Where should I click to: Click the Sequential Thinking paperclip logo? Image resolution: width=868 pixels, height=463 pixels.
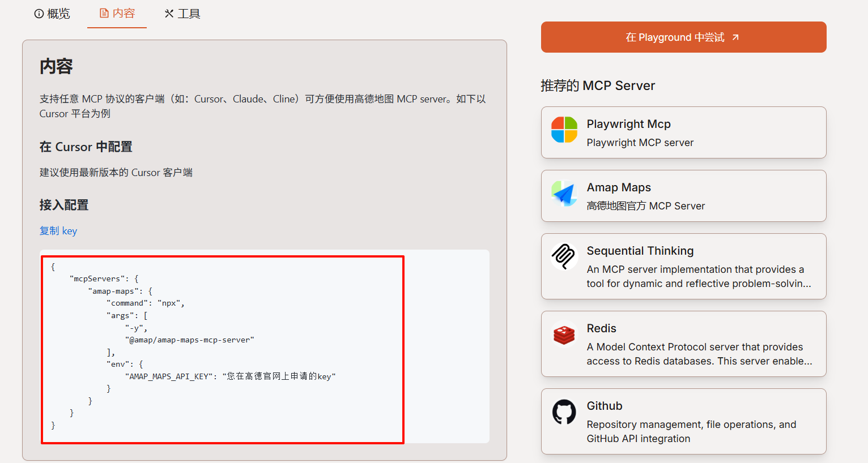click(x=564, y=256)
